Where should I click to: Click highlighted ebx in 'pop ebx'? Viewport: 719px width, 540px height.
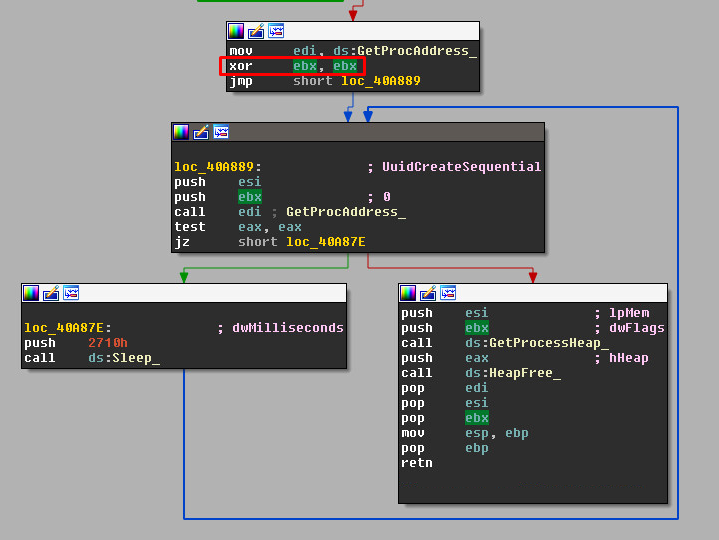point(477,418)
